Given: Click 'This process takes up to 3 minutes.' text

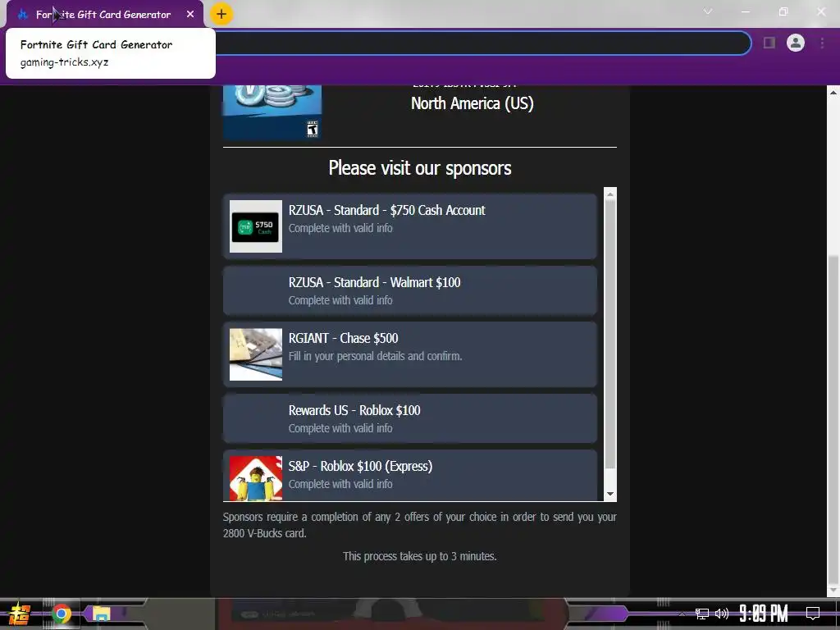Looking at the screenshot, I should point(420,556).
